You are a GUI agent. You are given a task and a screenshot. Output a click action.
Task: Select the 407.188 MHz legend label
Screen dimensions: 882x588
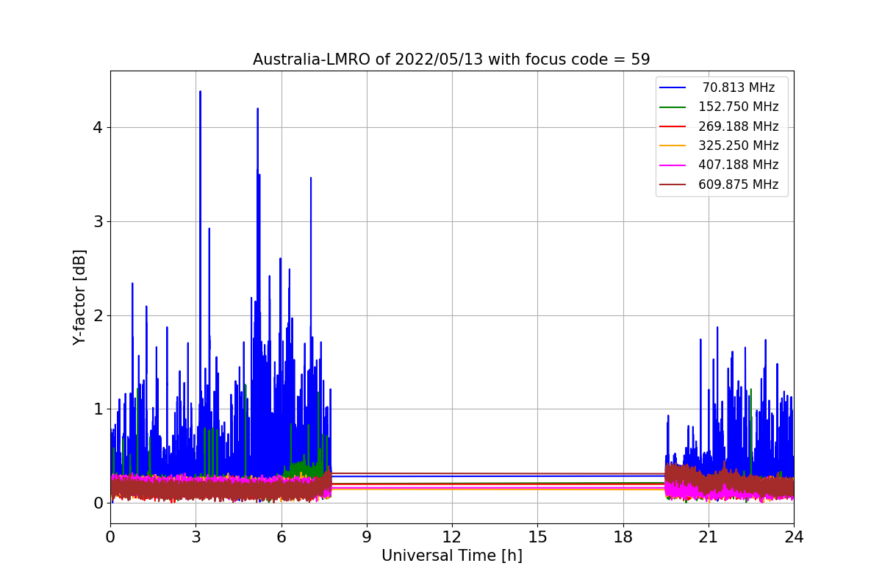(739, 165)
